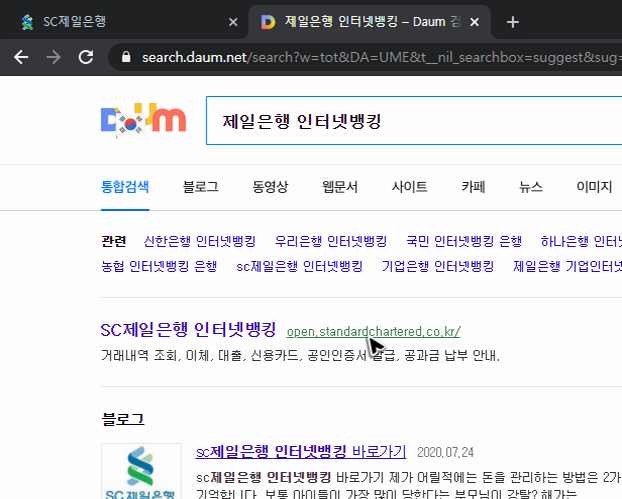The width and height of the screenshot is (622, 499).
Task: Close the SC제일은행 tab
Action: tap(233, 22)
